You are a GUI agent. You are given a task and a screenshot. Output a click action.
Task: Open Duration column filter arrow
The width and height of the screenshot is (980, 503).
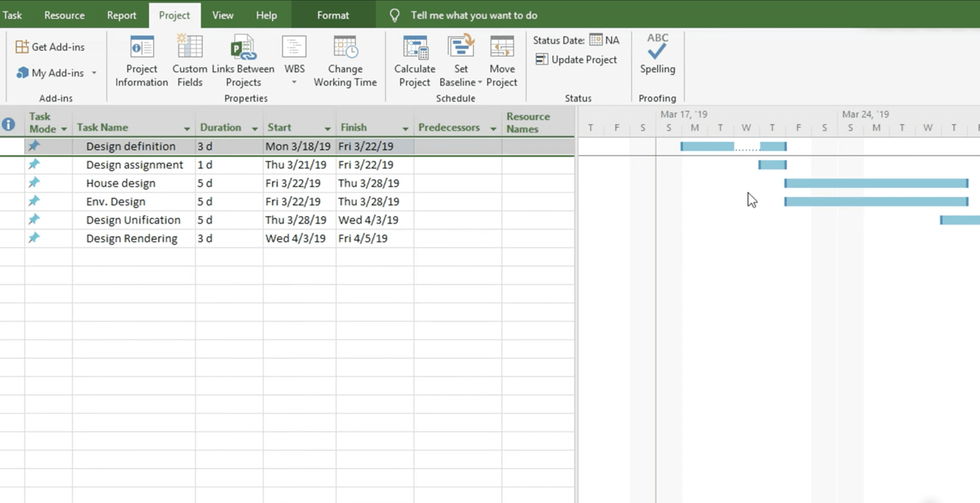[x=255, y=129]
